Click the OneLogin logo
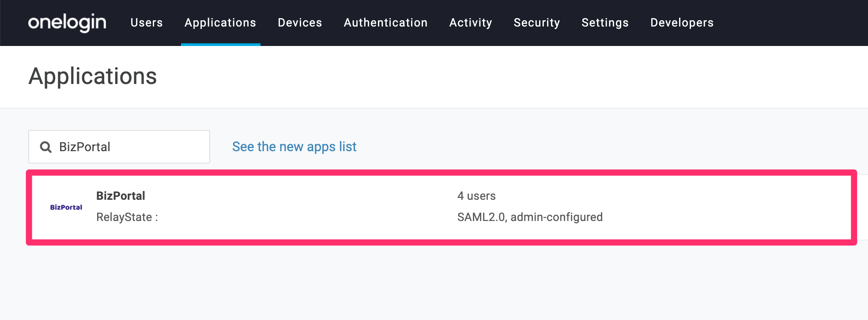 click(x=67, y=23)
